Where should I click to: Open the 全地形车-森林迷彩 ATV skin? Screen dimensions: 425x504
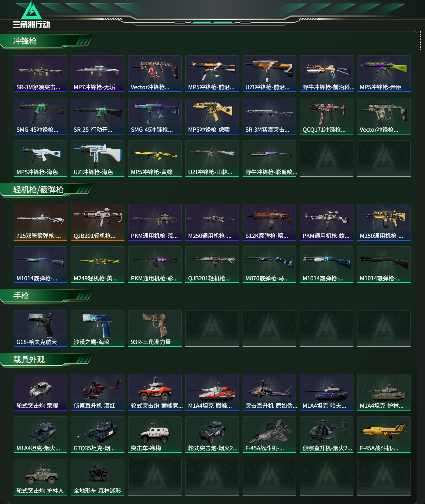(x=97, y=477)
